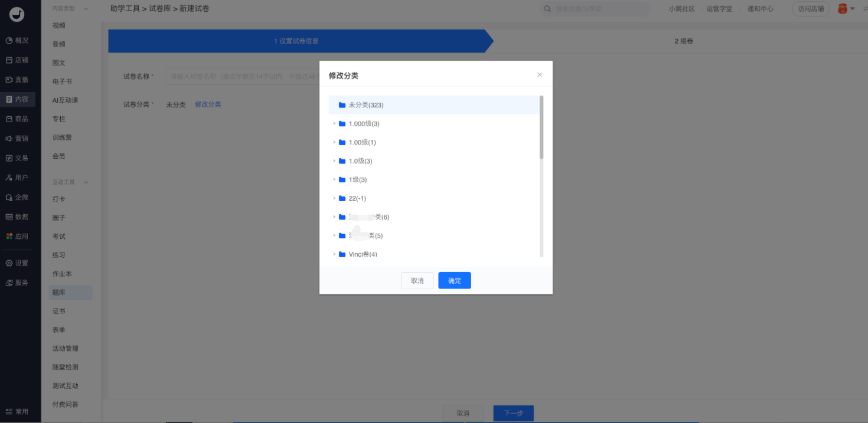Click the user avatar in the header
Screen dimensions: 868x423
click(843, 9)
